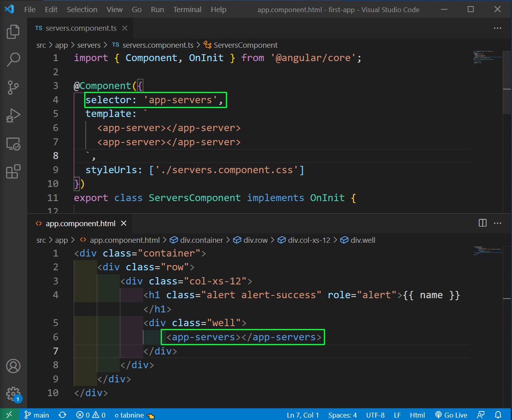Viewport: 512px width, 420px height.
Task: Click the '@angular/core' import string
Action: tap(313, 58)
